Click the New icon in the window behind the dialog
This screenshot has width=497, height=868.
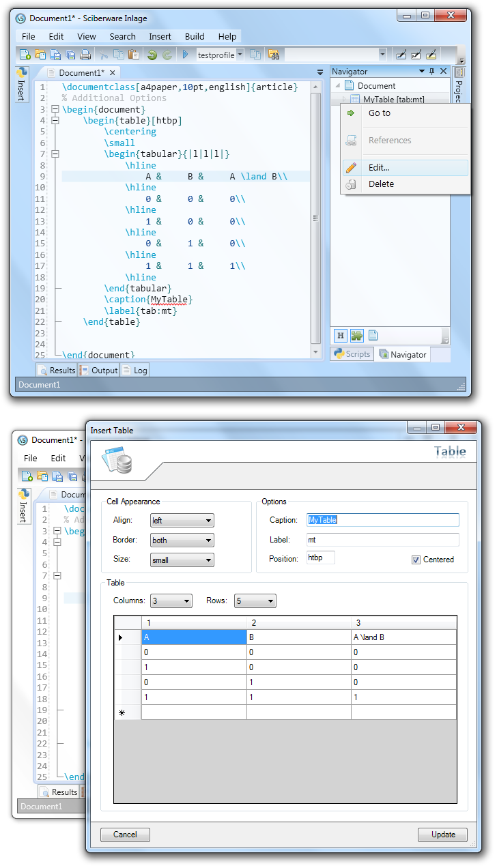(26, 476)
